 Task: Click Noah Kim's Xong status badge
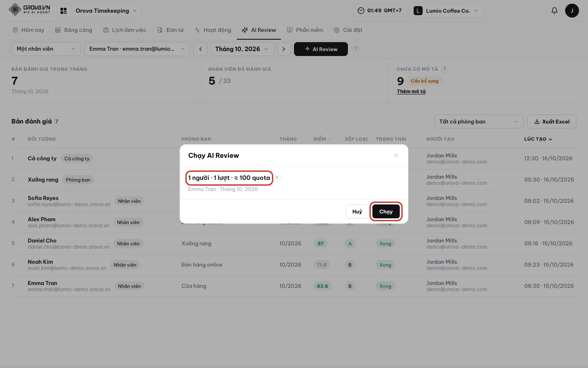pyautogui.click(x=385, y=265)
